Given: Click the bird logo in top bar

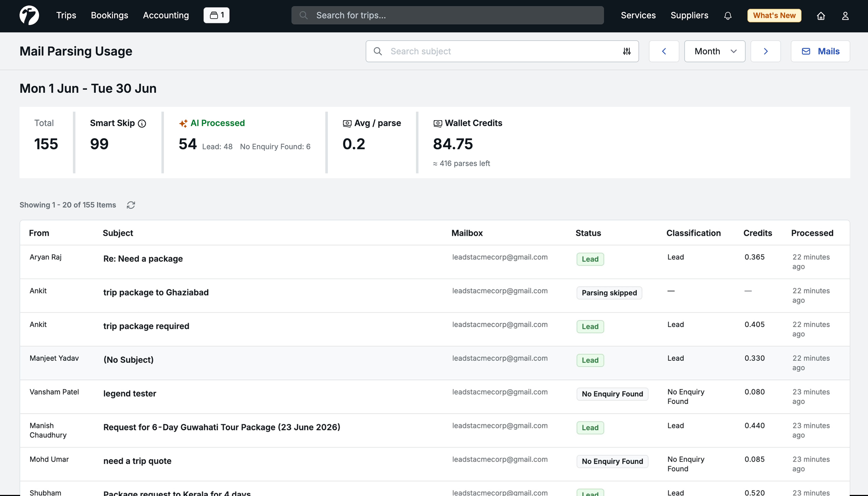Looking at the screenshot, I should (x=29, y=15).
